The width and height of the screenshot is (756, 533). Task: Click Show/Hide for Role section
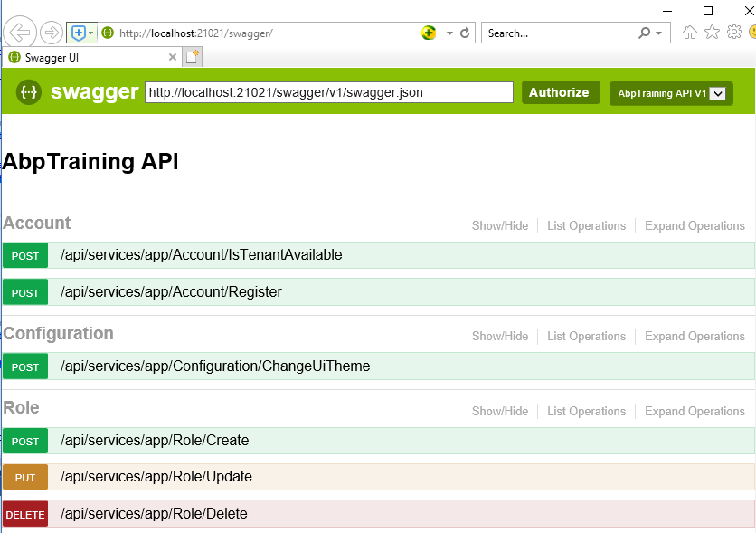pyautogui.click(x=500, y=411)
